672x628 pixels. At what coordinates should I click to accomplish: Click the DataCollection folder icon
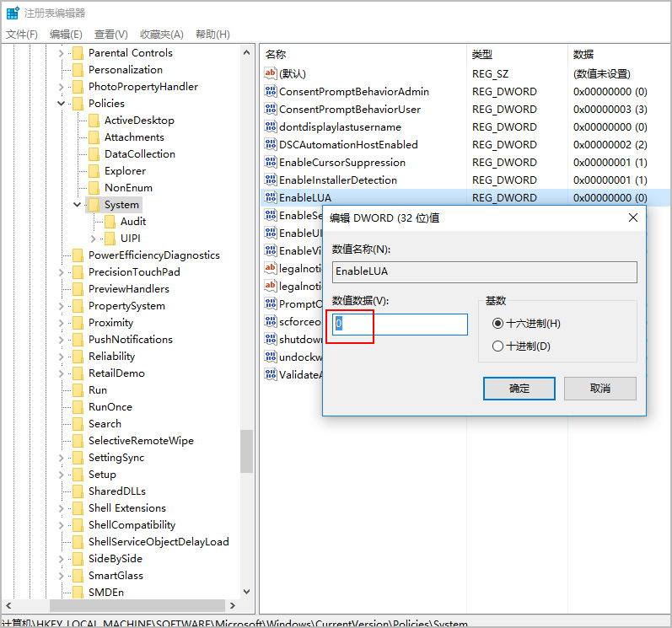tap(94, 154)
